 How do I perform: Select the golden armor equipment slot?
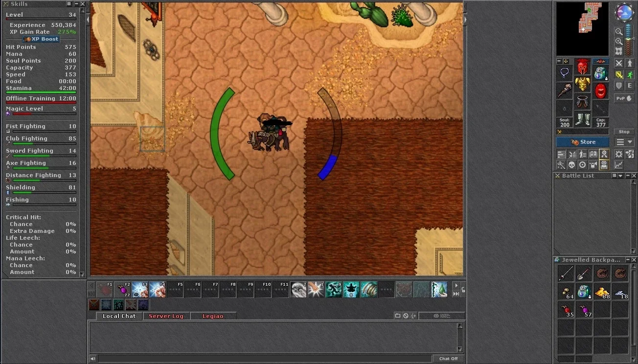coord(582,85)
